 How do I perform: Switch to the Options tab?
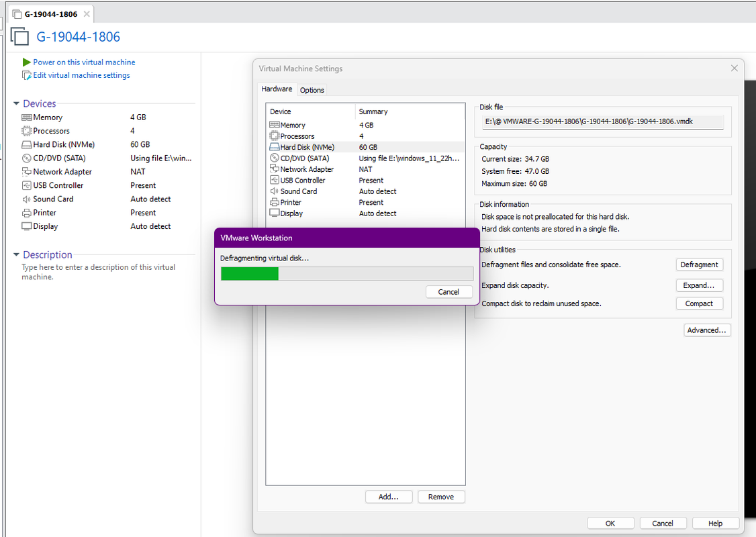click(312, 90)
